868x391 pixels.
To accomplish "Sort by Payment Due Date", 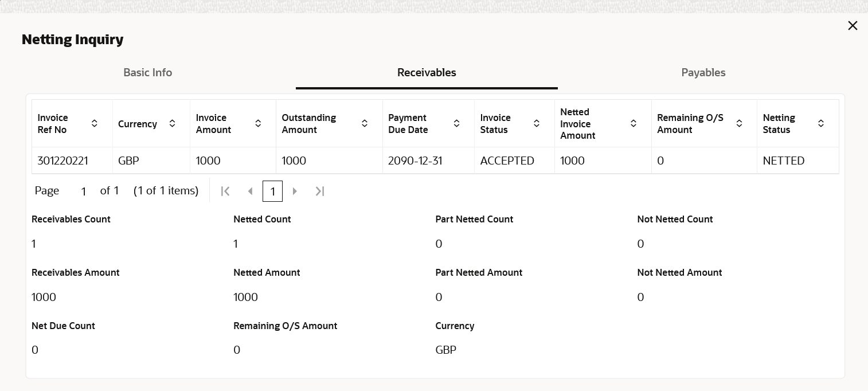I will [456, 124].
